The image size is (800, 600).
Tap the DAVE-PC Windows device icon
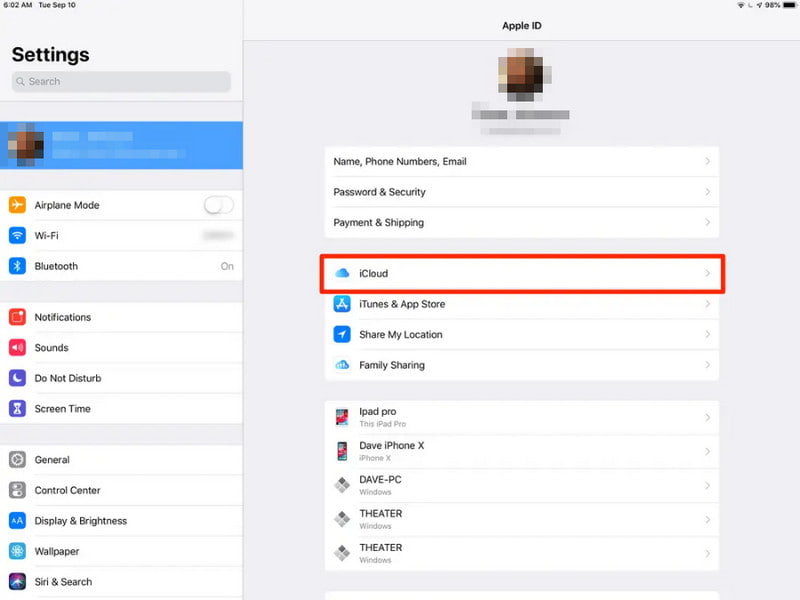[342, 485]
